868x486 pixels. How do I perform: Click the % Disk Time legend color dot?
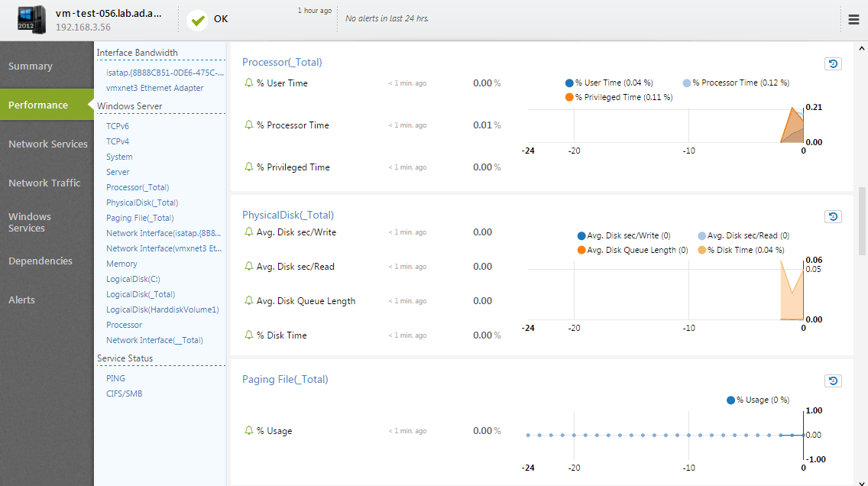pyautogui.click(x=702, y=250)
